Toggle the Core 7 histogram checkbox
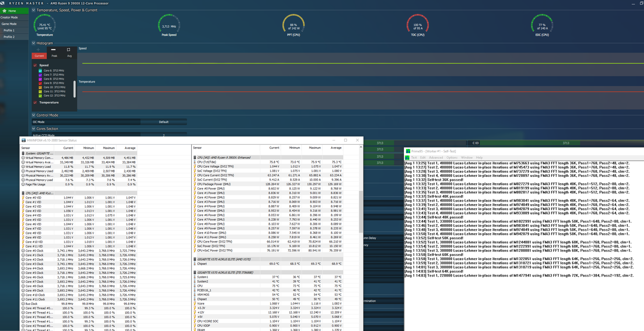This screenshot has height=331, width=644. pyautogui.click(x=41, y=75)
